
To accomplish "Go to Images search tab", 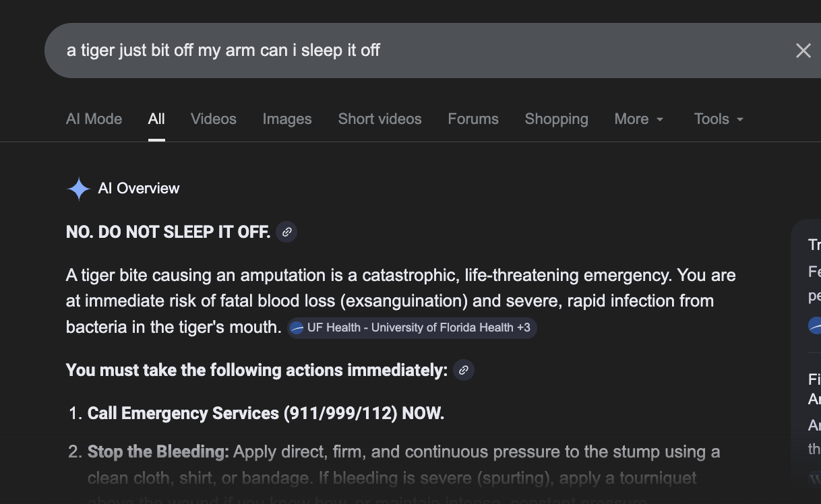I will (x=287, y=119).
